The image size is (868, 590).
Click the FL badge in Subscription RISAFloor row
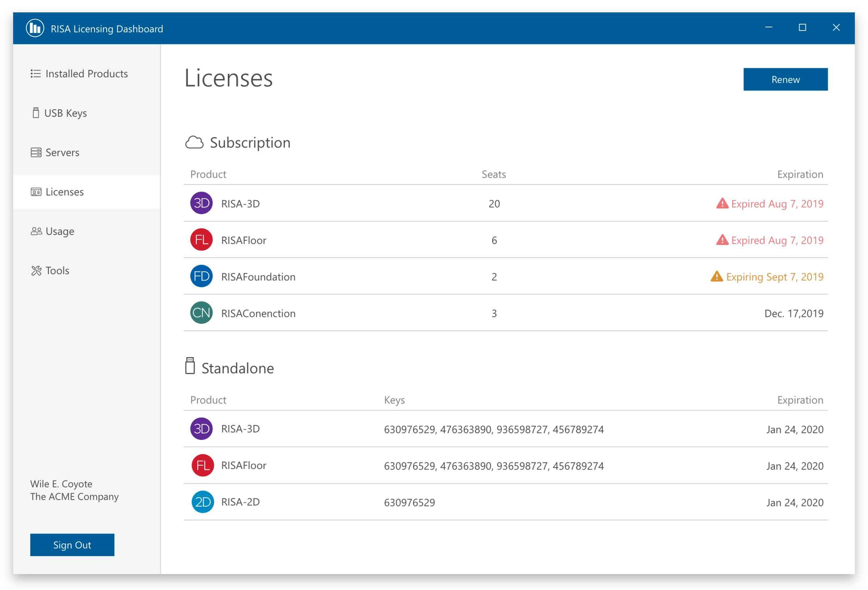(201, 240)
